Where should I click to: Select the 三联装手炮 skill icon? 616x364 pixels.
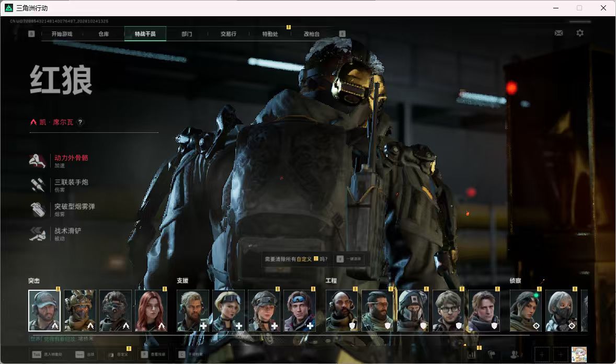pos(37,185)
